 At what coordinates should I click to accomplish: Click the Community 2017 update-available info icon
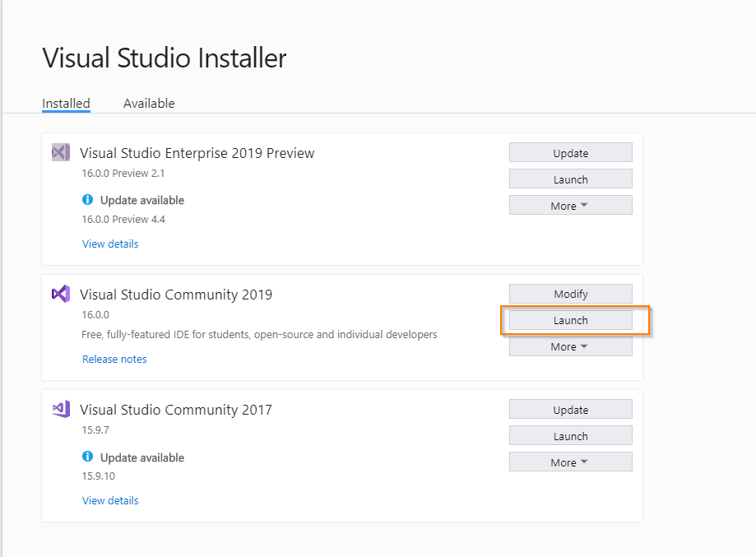point(87,456)
